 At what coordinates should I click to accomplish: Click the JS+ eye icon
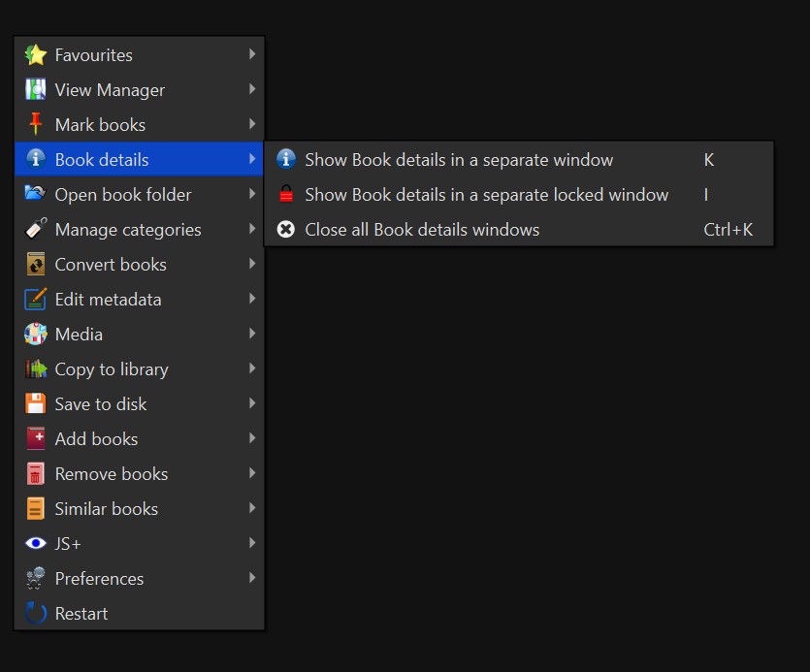(x=36, y=544)
